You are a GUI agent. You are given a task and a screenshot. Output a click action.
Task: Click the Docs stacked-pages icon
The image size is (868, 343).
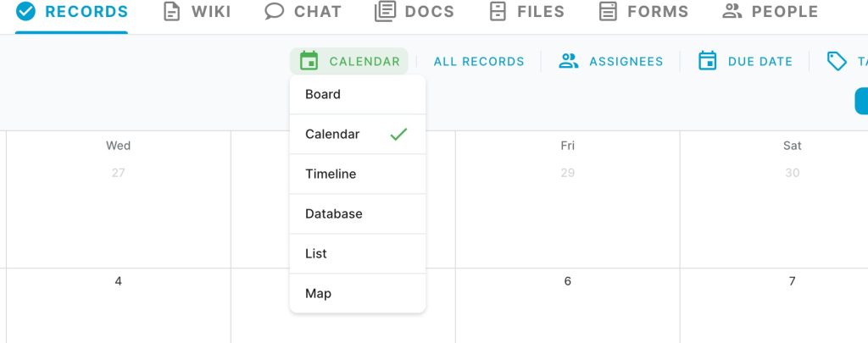386,11
